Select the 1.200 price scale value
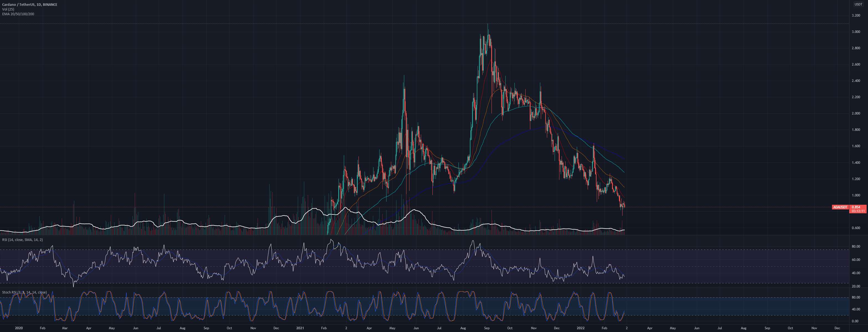868x332 pixels. [x=856, y=179]
